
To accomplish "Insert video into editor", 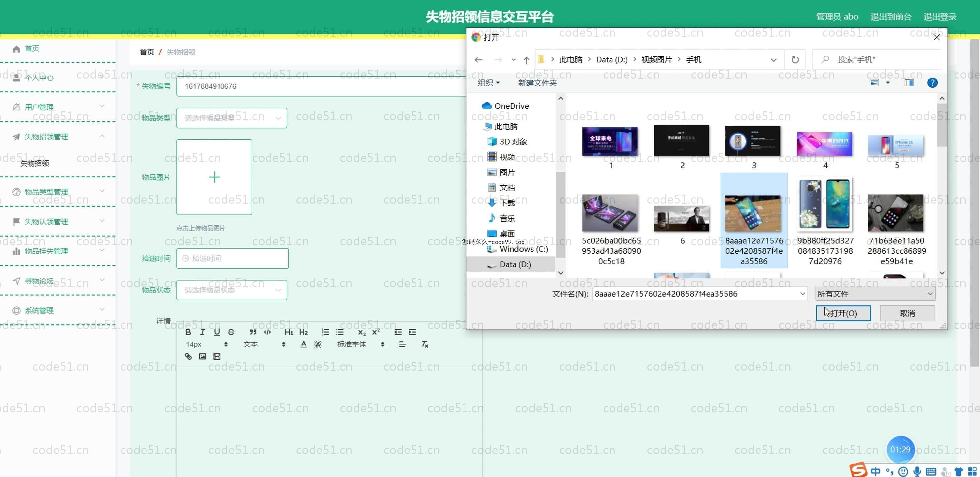I will pos(217,356).
